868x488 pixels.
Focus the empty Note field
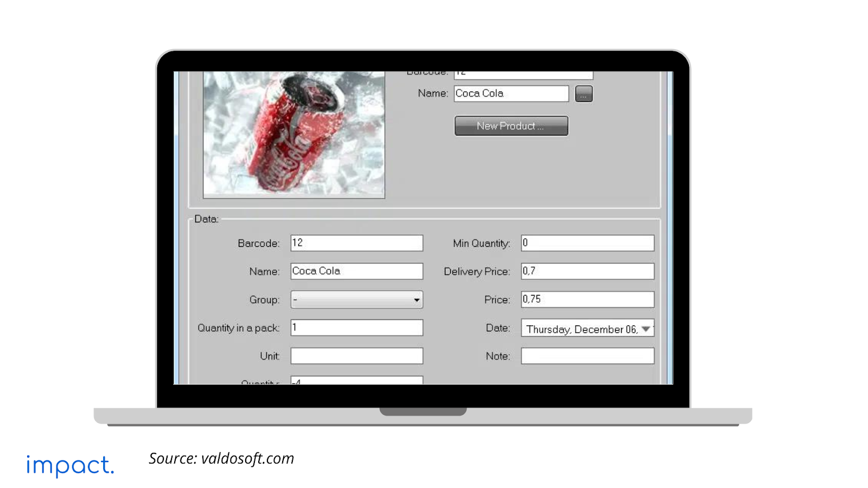click(588, 356)
